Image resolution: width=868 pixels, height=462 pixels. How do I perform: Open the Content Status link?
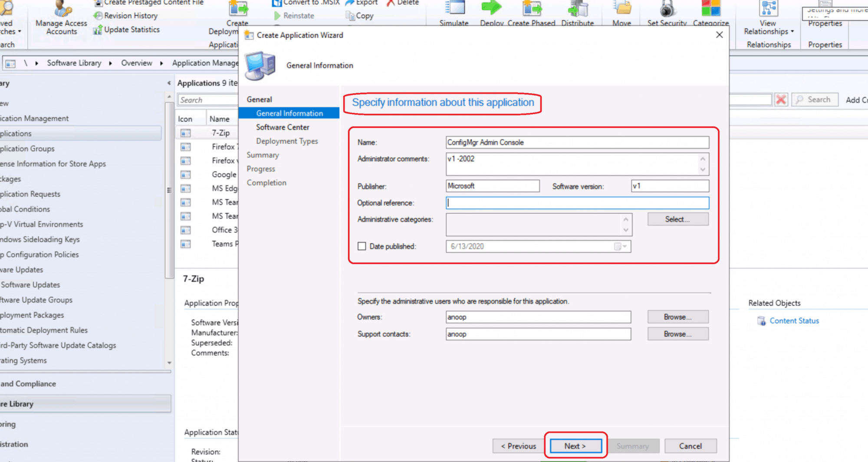pos(794,321)
